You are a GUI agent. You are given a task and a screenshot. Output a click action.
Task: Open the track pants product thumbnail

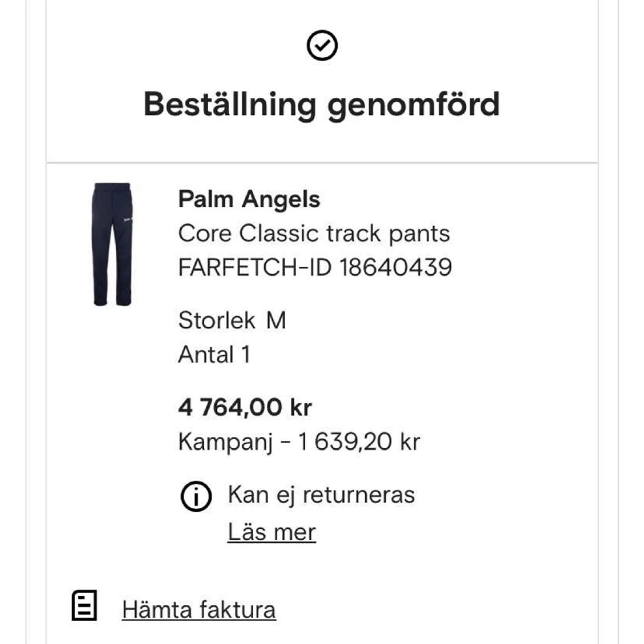pyautogui.click(x=112, y=244)
